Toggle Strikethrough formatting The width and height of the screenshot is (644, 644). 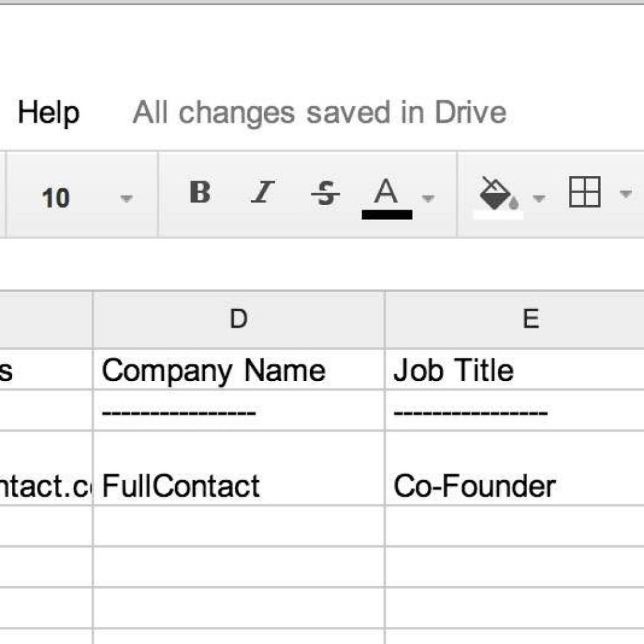pyautogui.click(x=325, y=194)
